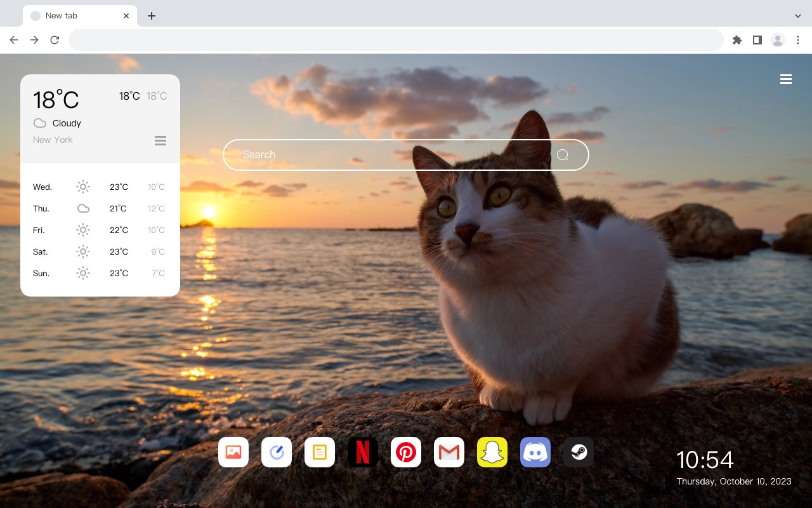This screenshot has height=508, width=812.
Task: Focus the Chrome address bar
Action: coord(396,40)
